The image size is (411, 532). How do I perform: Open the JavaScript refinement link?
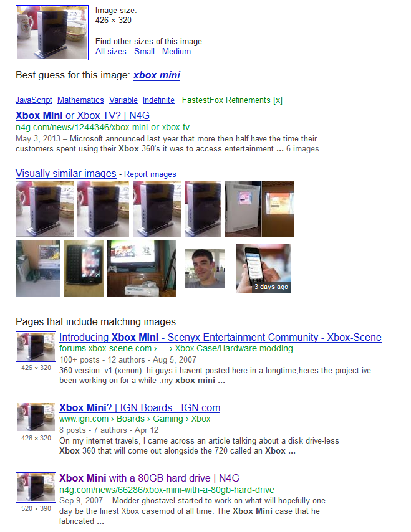[x=34, y=100]
